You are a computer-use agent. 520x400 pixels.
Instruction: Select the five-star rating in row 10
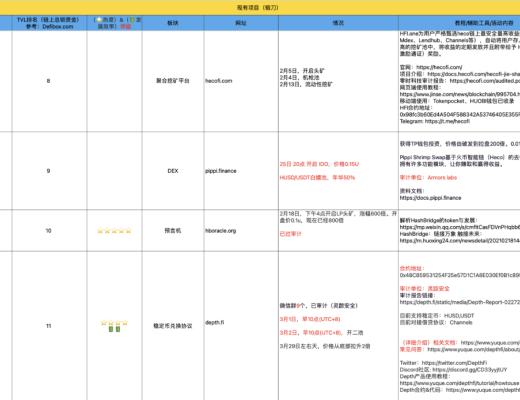coord(114,231)
